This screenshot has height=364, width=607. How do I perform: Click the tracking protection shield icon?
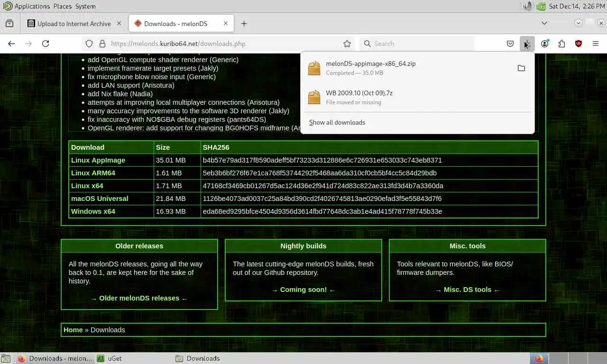(89, 44)
